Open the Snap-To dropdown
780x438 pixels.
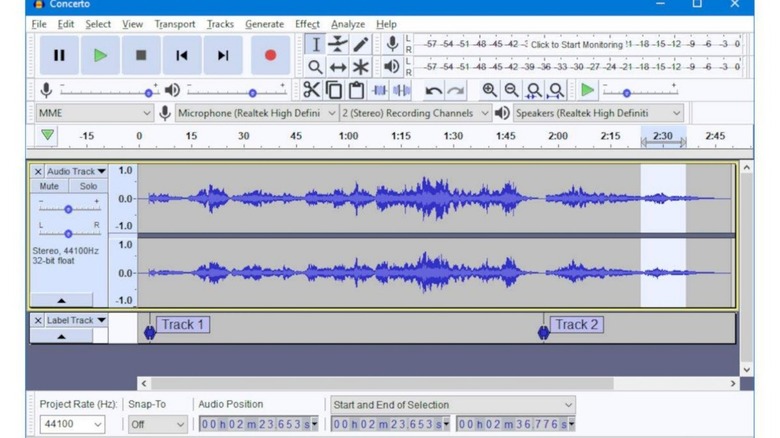coord(179,424)
